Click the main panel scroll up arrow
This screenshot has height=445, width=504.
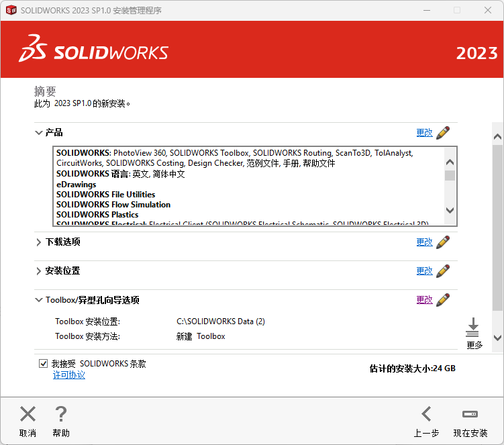pyautogui.click(x=497, y=137)
